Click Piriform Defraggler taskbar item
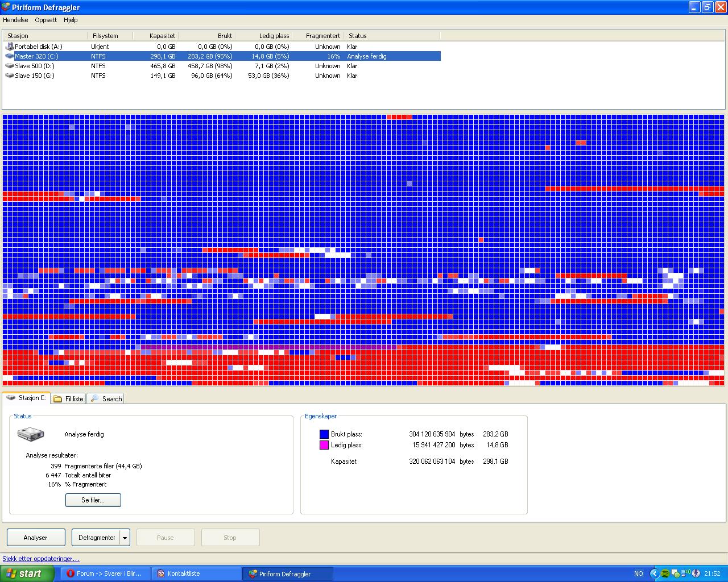Screen dimensions: 728x582 coord(288,573)
